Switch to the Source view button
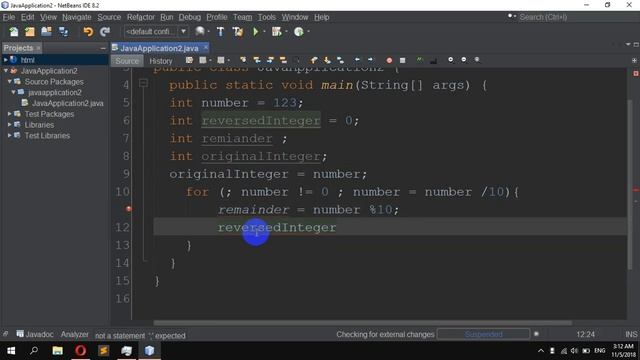Image resolution: width=640 pixels, height=360 pixels. click(x=127, y=60)
